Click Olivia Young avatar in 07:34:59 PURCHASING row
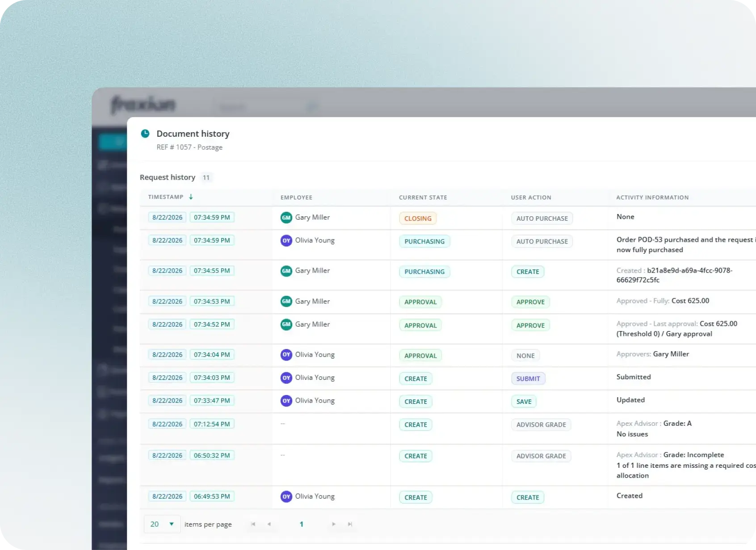This screenshot has height=550, width=756. click(286, 240)
